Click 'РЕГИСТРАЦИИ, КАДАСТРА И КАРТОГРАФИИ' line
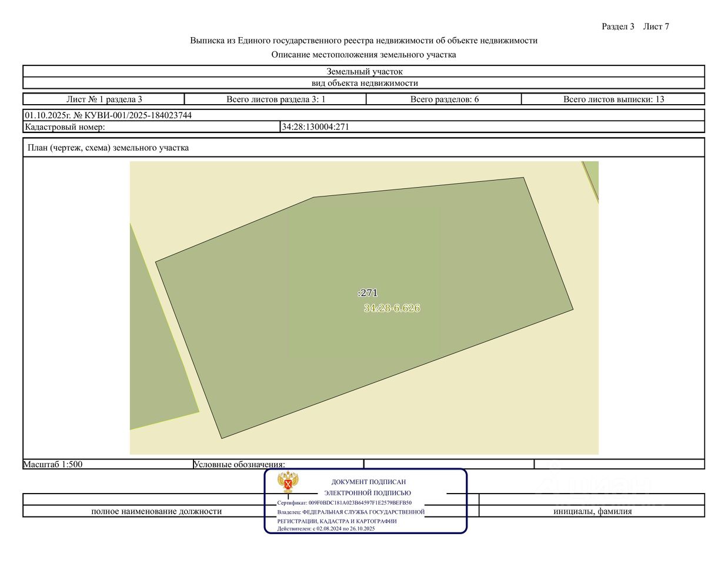The width and height of the screenshot is (728, 563). pyautogui.click(x=337, y=521)
